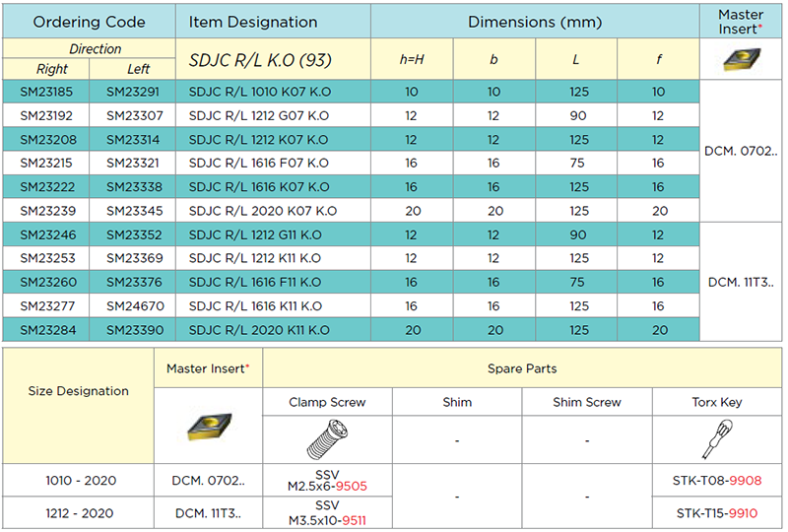Select left ordering code SM24670

click(x=135, y=305)
